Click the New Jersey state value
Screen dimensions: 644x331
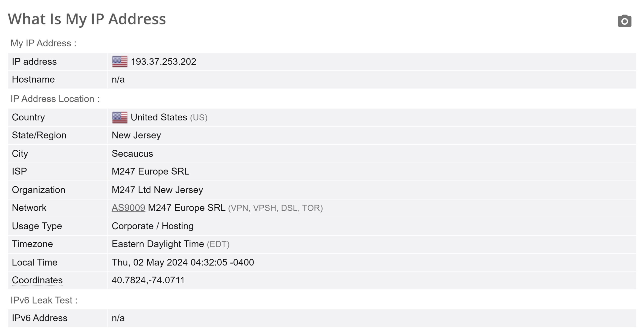point(136,136)
